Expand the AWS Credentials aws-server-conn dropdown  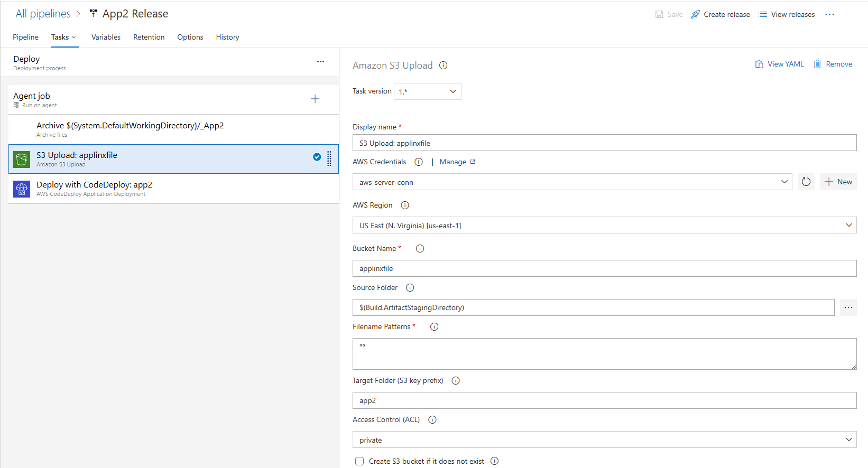(572, 182)
